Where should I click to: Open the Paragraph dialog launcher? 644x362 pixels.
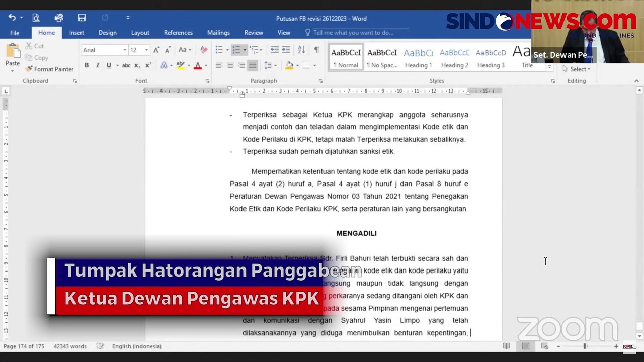coord(320,81)
